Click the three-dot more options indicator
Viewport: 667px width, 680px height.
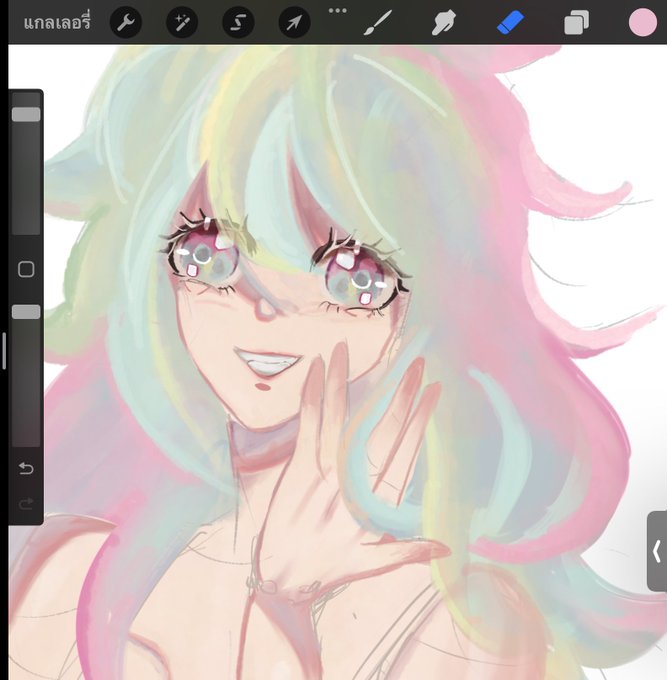337,10
